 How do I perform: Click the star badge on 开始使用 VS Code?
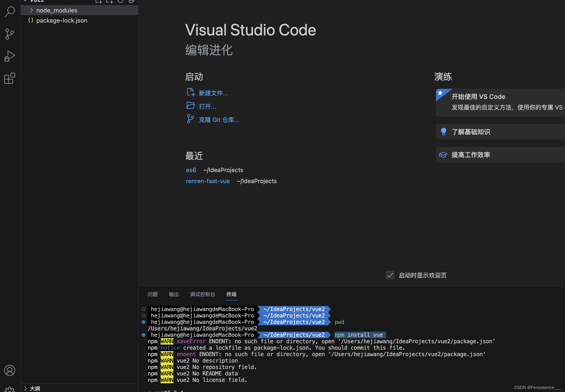click(441, 93)
